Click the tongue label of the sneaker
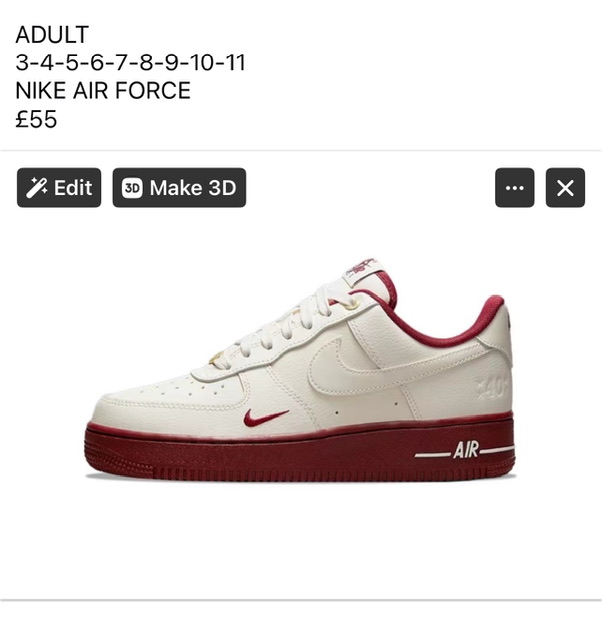The height and width of the screenshot is (640, 602). tap(362, 268)
